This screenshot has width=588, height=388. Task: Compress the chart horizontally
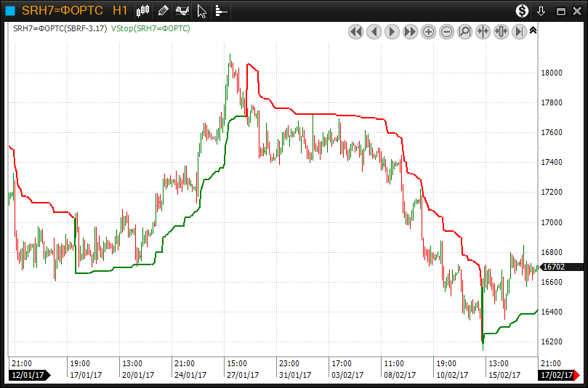pos(483,32)
